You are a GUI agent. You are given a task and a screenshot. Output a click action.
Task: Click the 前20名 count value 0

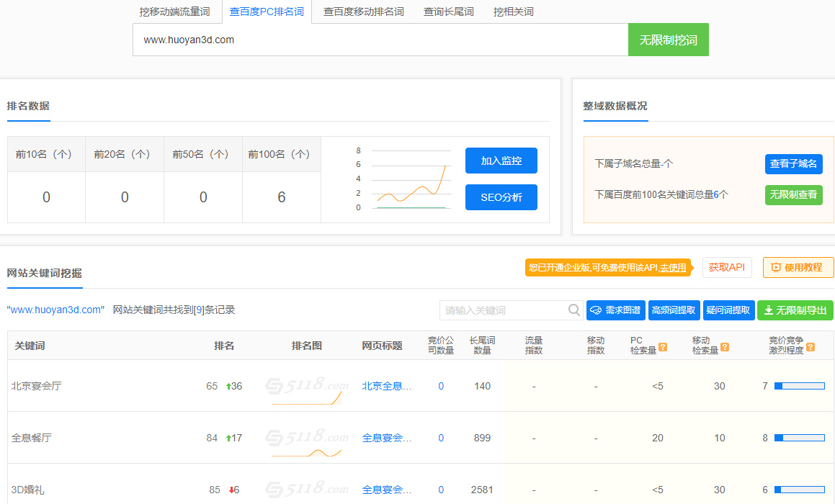pyautogui.click(x=125, y=197)
